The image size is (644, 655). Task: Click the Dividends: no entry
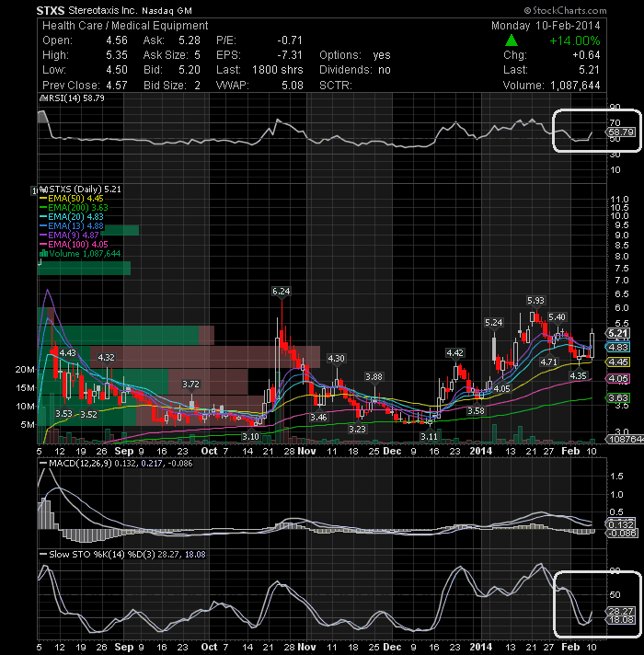355,69
